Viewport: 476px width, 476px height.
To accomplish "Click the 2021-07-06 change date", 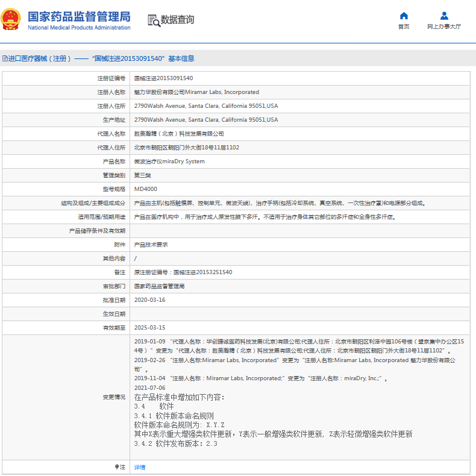I will 150,388.
